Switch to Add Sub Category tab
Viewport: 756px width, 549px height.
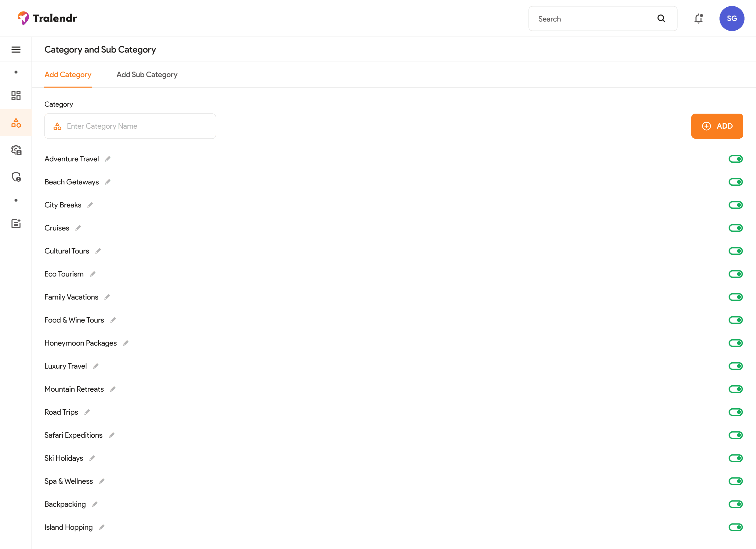[147, 75]
